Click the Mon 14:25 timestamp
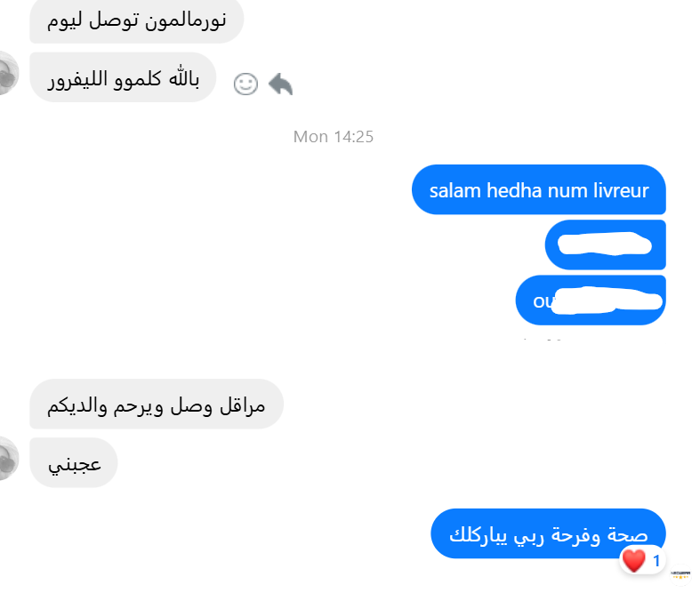This screenshot has width=700, height=593. (x=333, y=137)
